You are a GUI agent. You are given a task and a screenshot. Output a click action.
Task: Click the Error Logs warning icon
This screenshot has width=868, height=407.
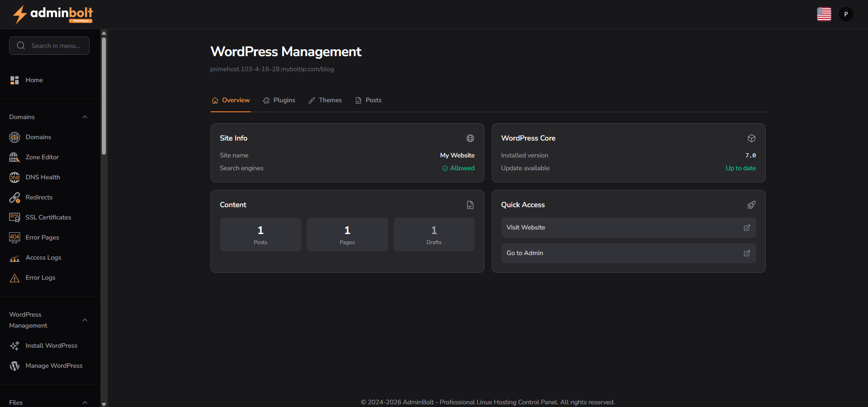click(15, 278)
